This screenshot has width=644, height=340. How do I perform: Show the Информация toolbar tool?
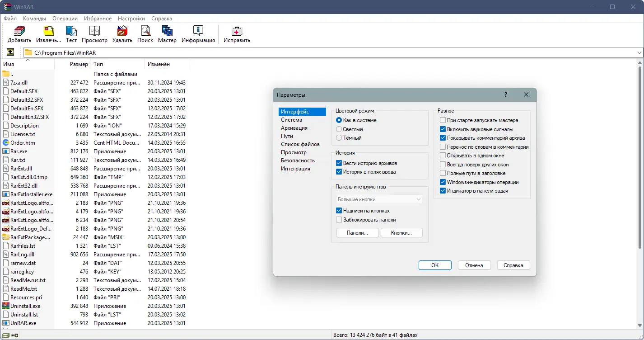click(x=198, y=31)
